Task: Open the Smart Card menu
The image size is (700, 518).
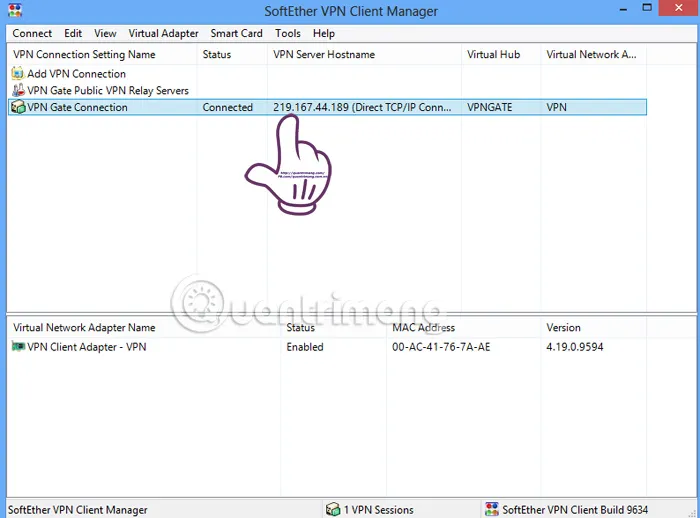Action: click(x=237, y=33)
